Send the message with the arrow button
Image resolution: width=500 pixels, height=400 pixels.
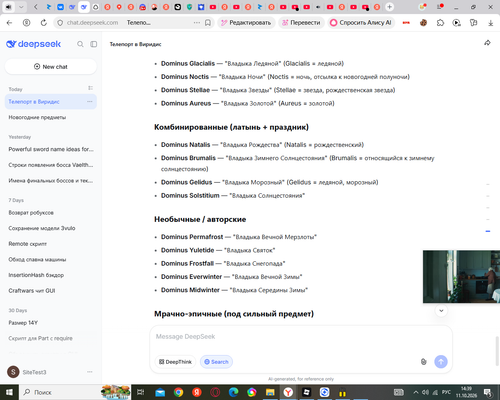pos(441,362)
